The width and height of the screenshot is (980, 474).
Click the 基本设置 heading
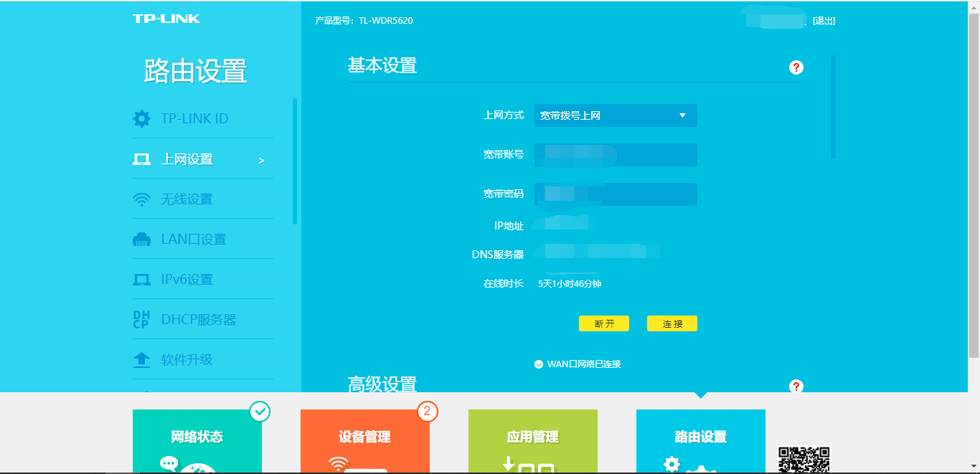(x=382, y=65)
